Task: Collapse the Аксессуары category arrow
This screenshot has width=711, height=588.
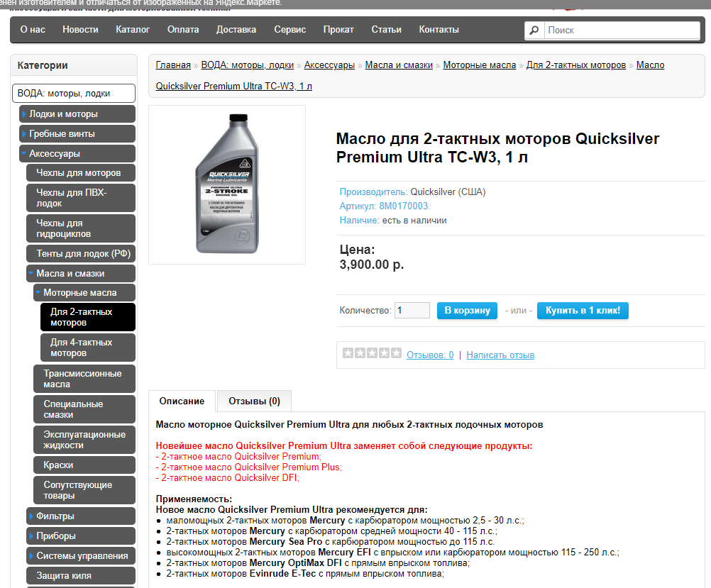Action: coord(24,154)
